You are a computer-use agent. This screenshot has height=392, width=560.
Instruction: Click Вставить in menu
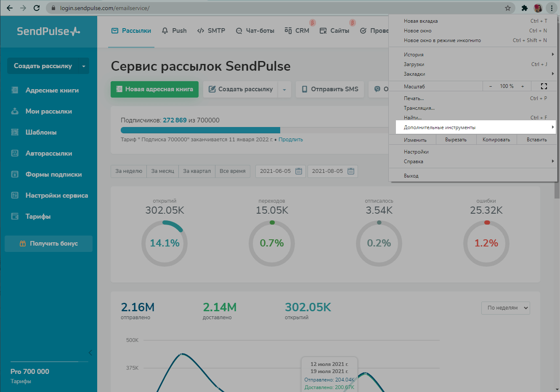(x=536, y=140)
